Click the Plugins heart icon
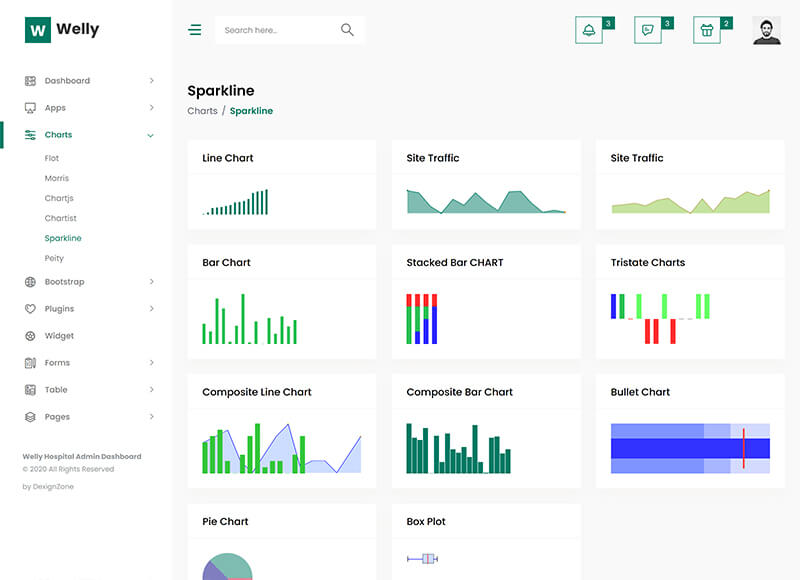This screenshot has height=580, width=800. pos(30,309)
